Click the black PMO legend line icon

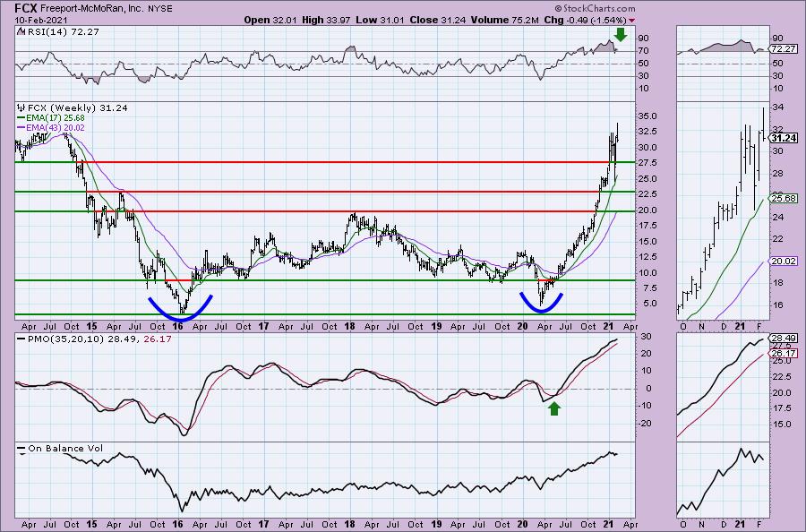point(21,339)
